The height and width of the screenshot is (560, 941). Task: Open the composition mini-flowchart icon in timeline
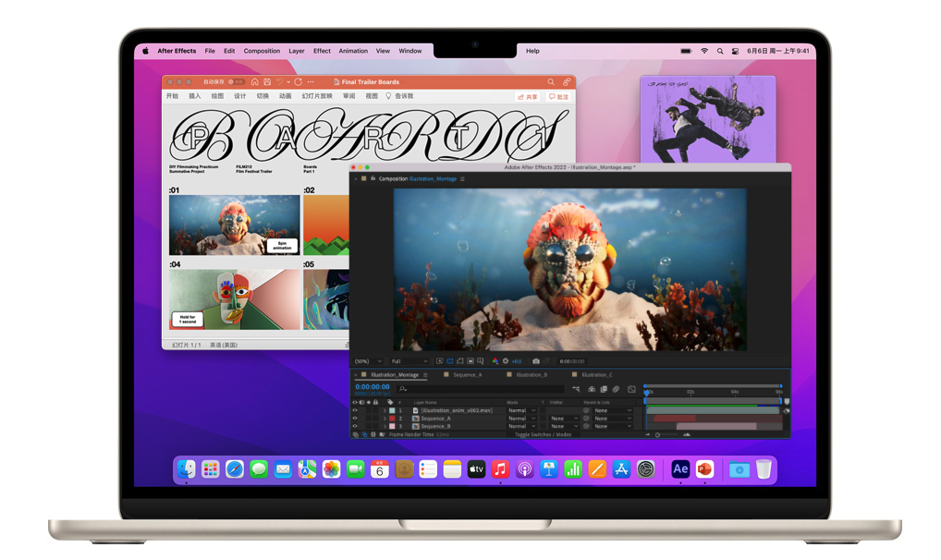pos(576,389)
